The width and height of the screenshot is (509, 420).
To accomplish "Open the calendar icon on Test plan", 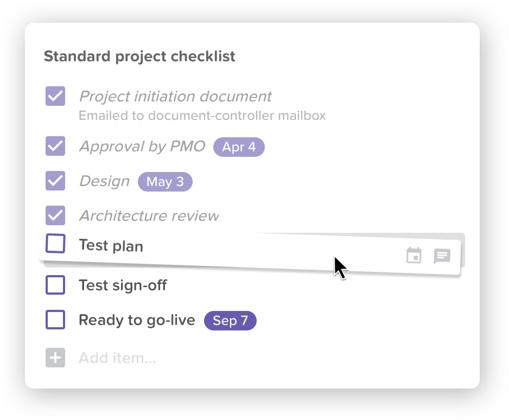I will tap(414, 255).
